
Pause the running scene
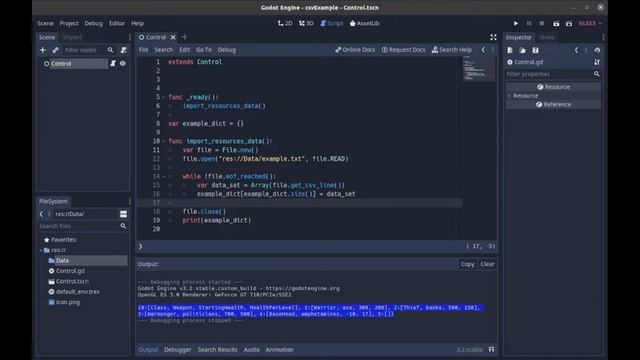pos(529,24)
